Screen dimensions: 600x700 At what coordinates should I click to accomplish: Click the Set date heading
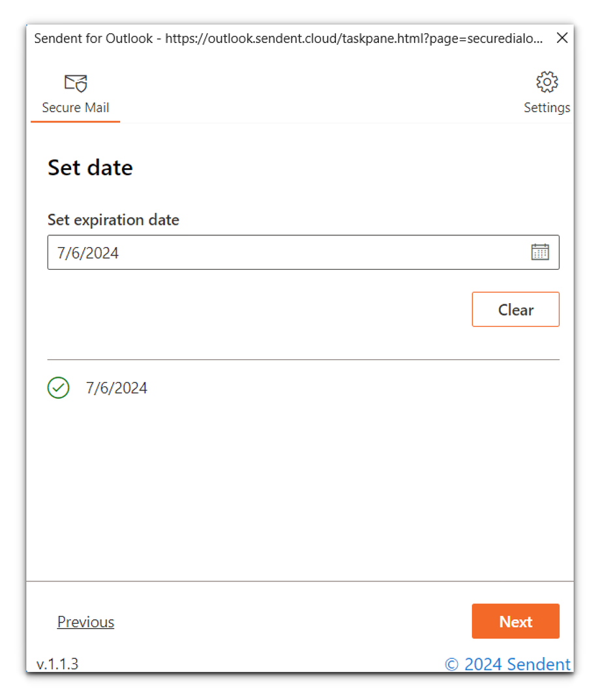point(90,168)
